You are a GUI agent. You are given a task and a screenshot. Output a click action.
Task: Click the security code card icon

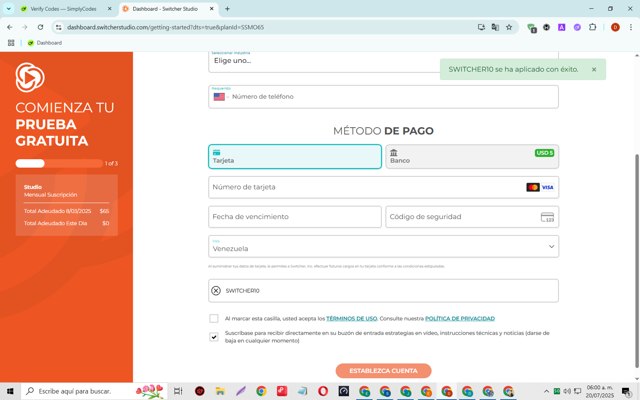click(547, 217)
